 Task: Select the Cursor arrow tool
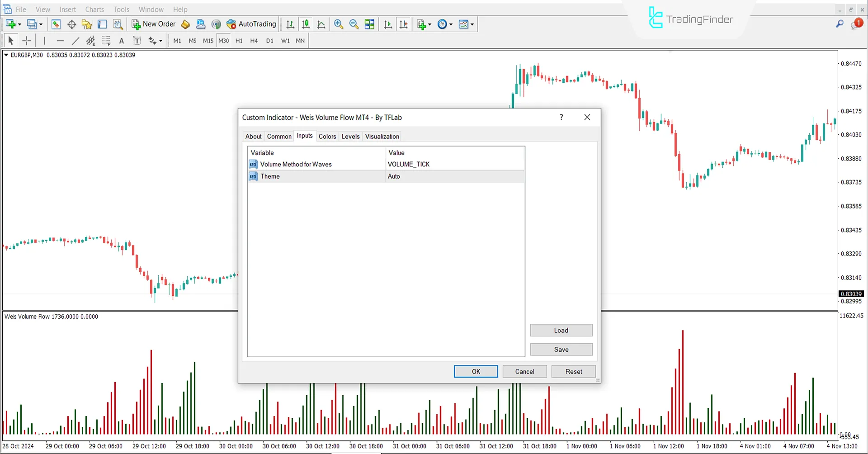[11, 41]
